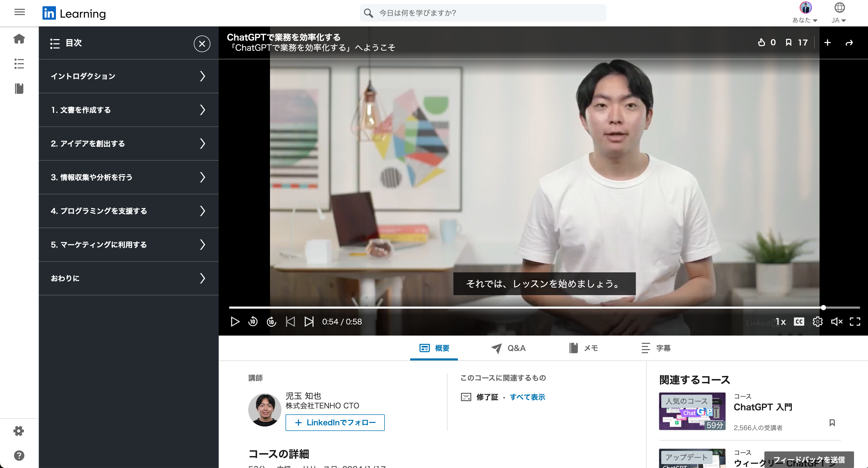Viewport: 868px width, 468px height.
Task: Toggle closed captions CC button
Action: tap(799, 322)
